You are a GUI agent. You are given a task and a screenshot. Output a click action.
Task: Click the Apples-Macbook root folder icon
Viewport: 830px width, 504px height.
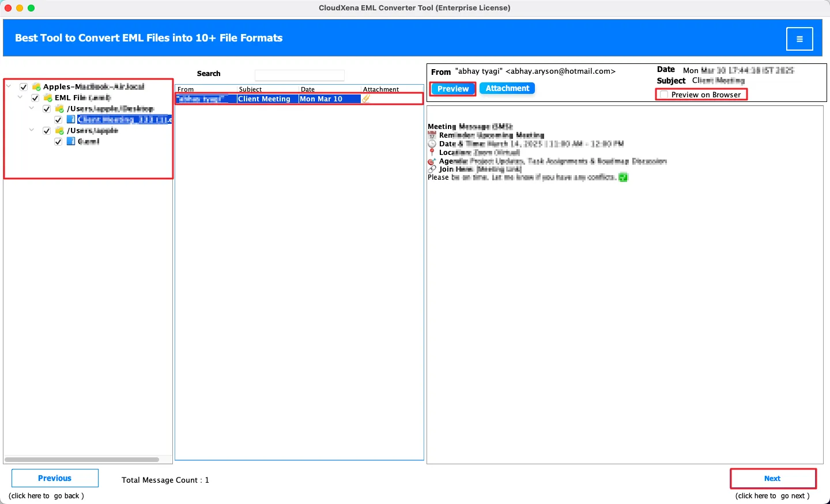tap(36, 87)
